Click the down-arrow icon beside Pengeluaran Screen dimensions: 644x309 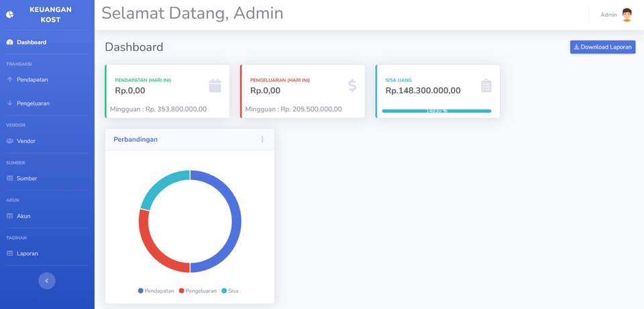pos(9,103)
